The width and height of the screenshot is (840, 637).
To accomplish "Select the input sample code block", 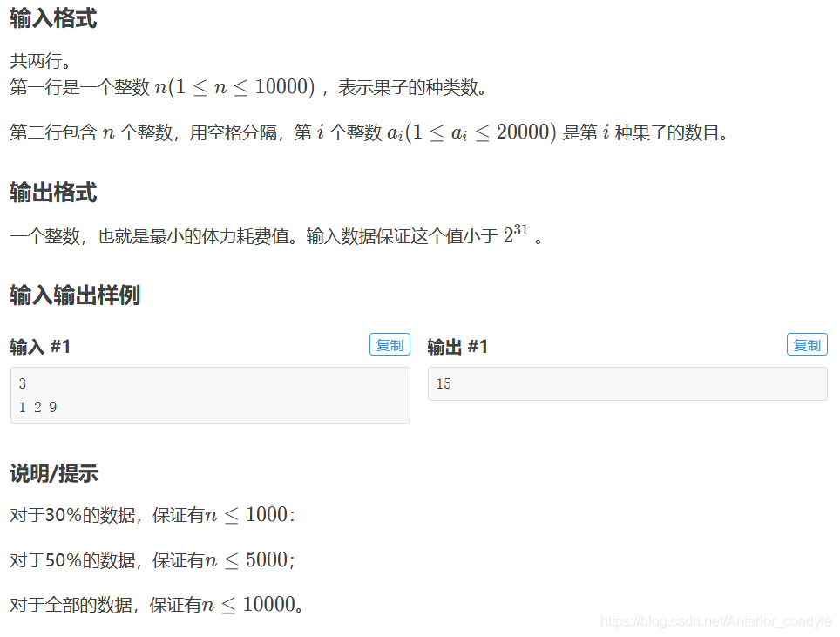I will pos(209,395).
